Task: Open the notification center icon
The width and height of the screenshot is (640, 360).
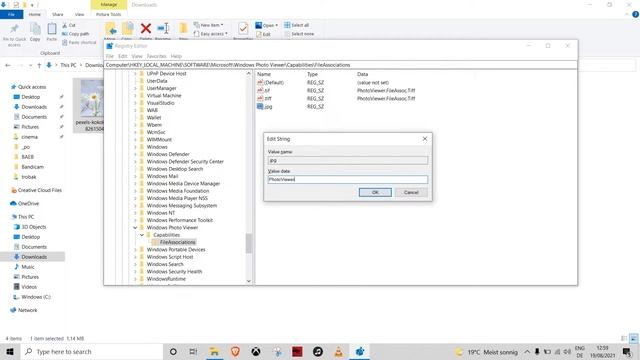Action: [x=627, y=352]
